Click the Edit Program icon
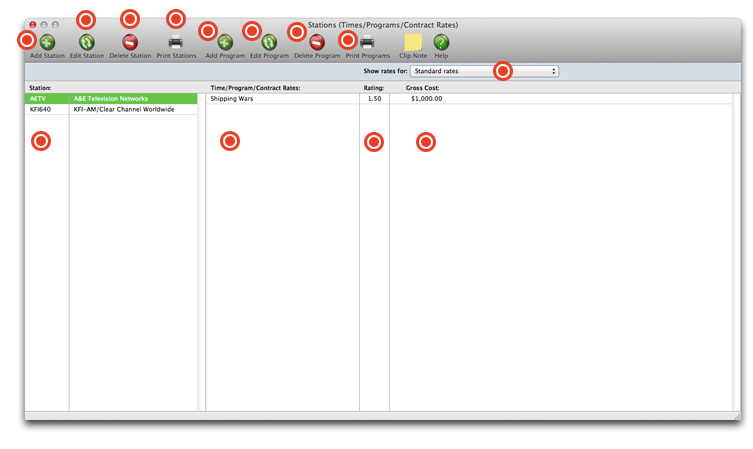This screenshot has height=449, width=753. tap(269, 43)
